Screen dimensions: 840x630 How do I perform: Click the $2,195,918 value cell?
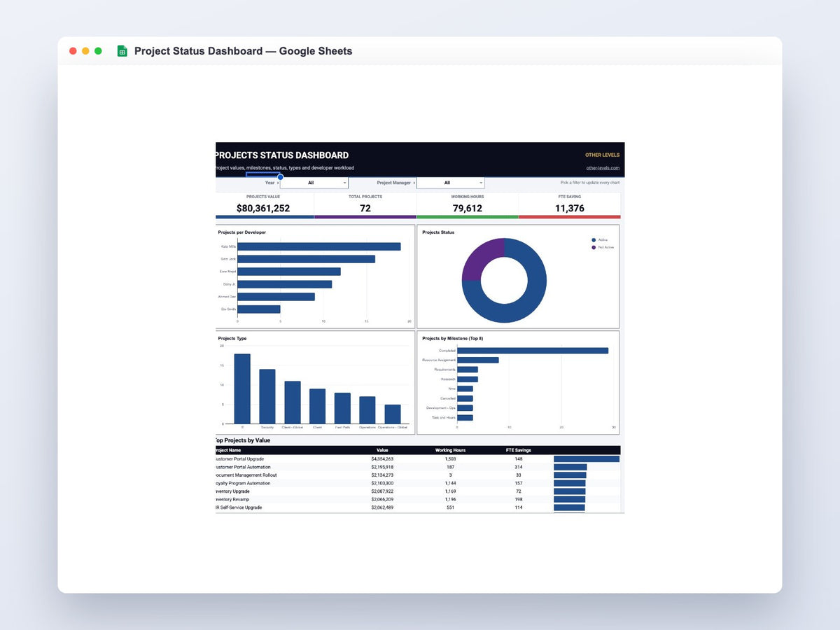(382, 467)
